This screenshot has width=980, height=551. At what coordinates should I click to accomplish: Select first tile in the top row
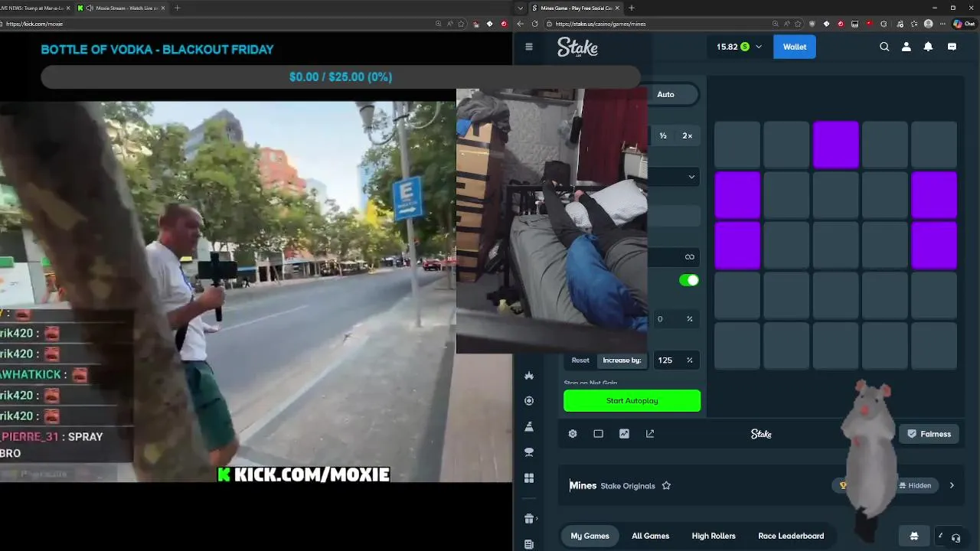point(737,145)
